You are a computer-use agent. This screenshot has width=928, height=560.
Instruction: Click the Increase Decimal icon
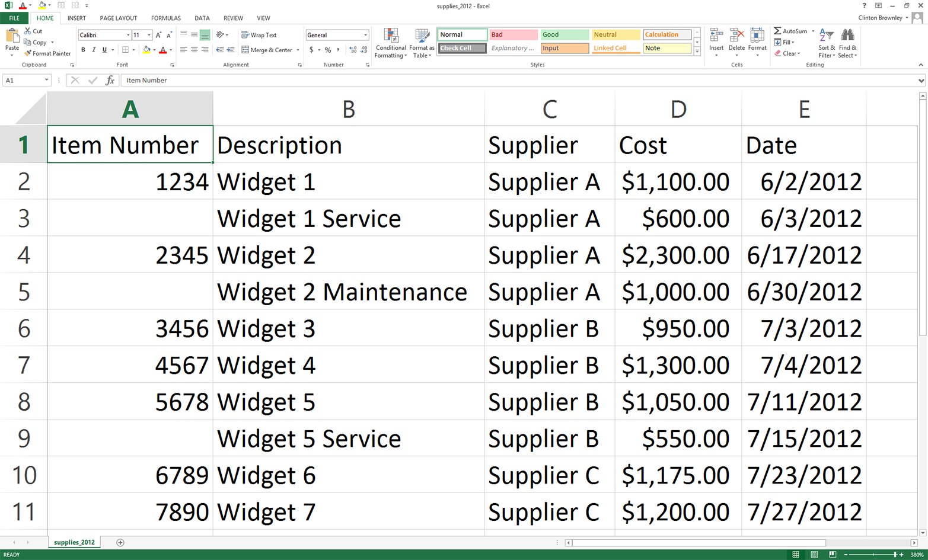[x=354, y=50]
